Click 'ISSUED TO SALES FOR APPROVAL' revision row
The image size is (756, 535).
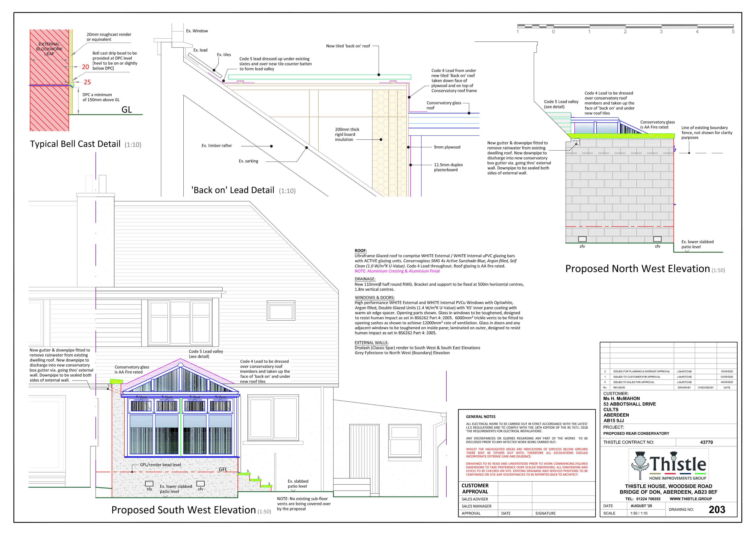[x=668, y=382]
